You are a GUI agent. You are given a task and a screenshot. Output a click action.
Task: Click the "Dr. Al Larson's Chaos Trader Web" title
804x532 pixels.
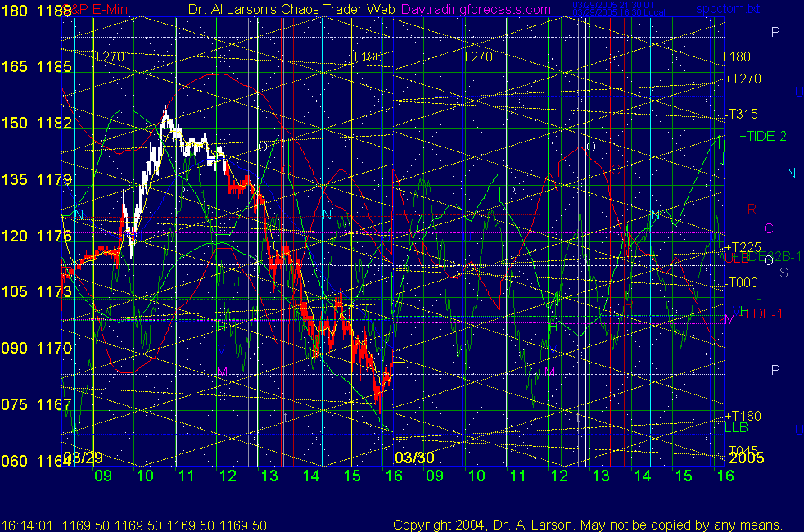point(291,9)
